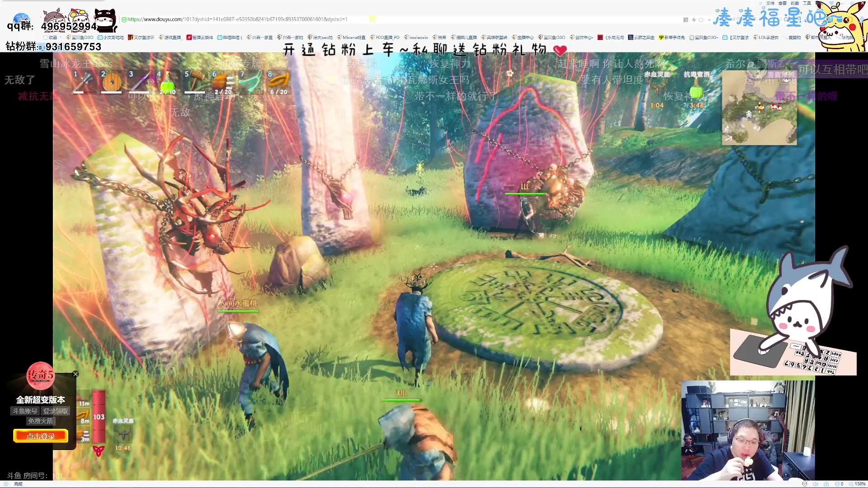Click the yellow star bookmark icon in address bar

pos(373,19)
